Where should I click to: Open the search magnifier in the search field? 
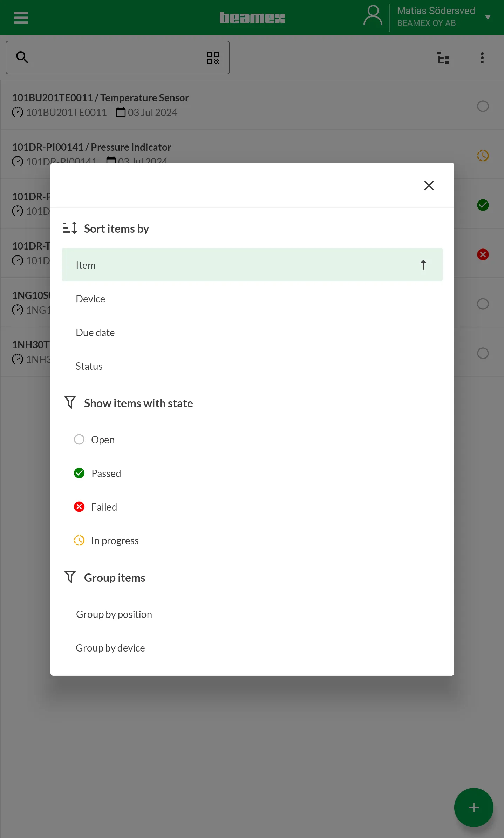coord(22,57)
